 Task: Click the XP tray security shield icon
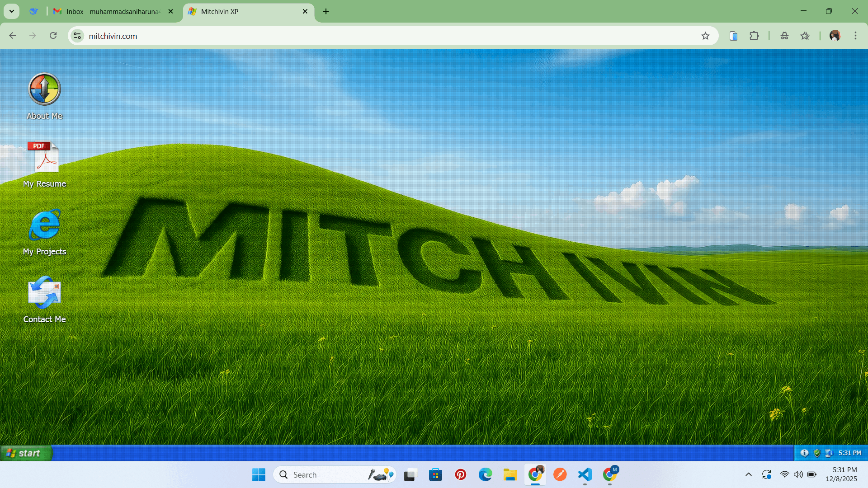(x=817, y=453)
